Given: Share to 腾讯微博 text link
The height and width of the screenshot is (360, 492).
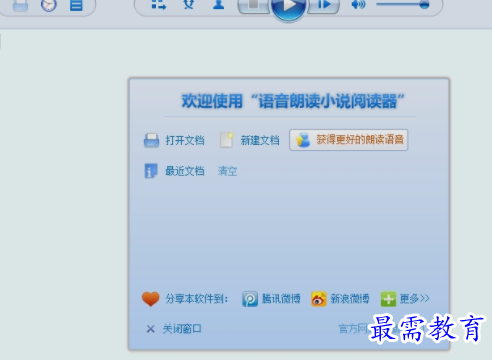Looking at the screenshot, I should click(x=281, y=299).
